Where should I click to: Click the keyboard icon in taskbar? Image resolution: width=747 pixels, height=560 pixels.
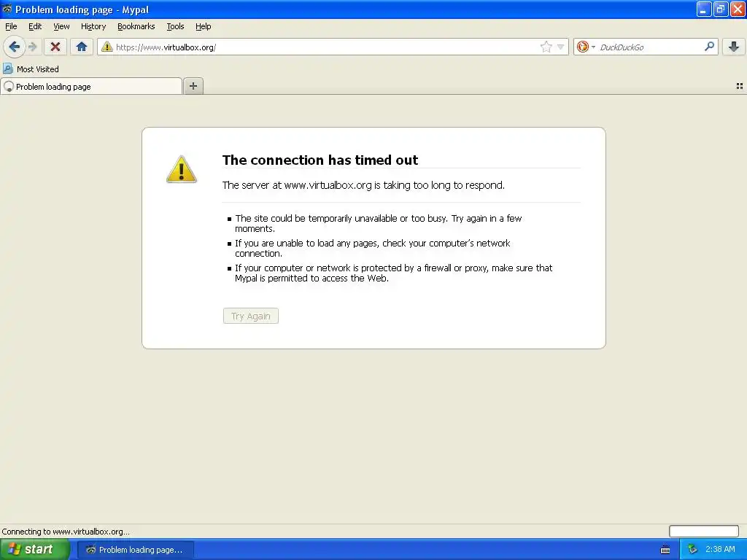[x=665, y=550]
